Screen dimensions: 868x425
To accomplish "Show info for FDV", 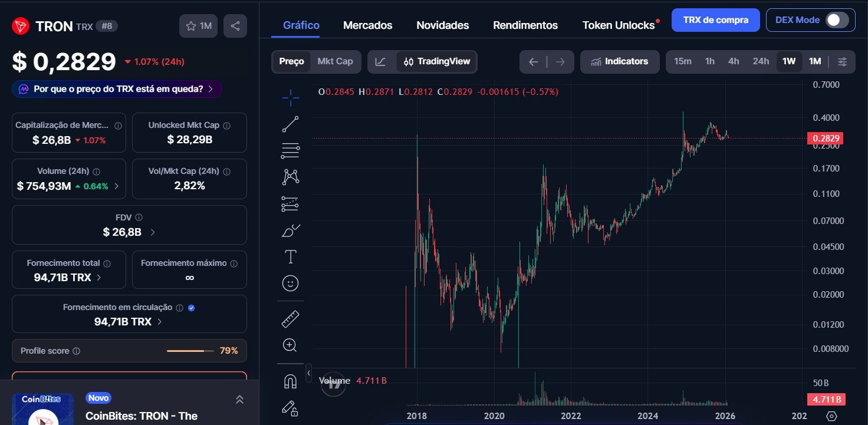I will 139,218.
